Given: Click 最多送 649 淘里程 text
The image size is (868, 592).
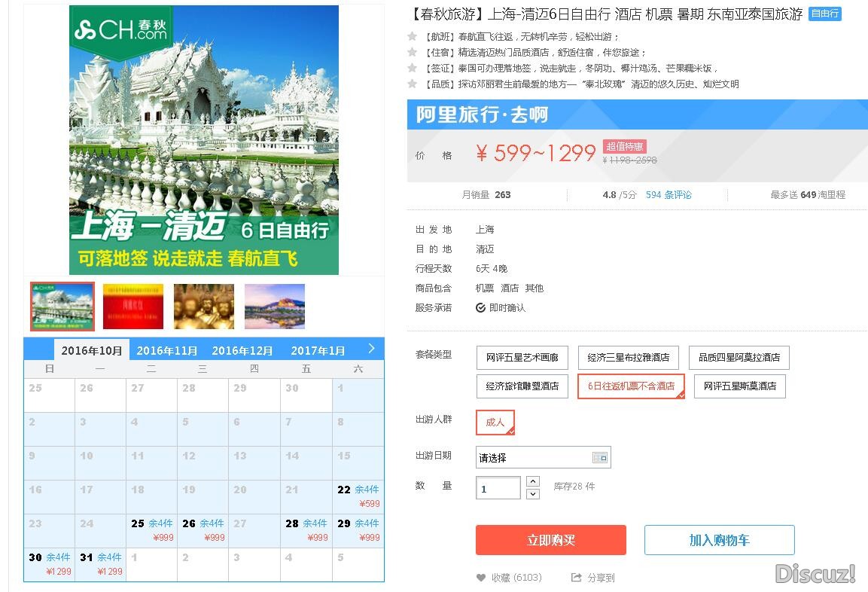Looking at the screenshot, I should click(808, 195).
